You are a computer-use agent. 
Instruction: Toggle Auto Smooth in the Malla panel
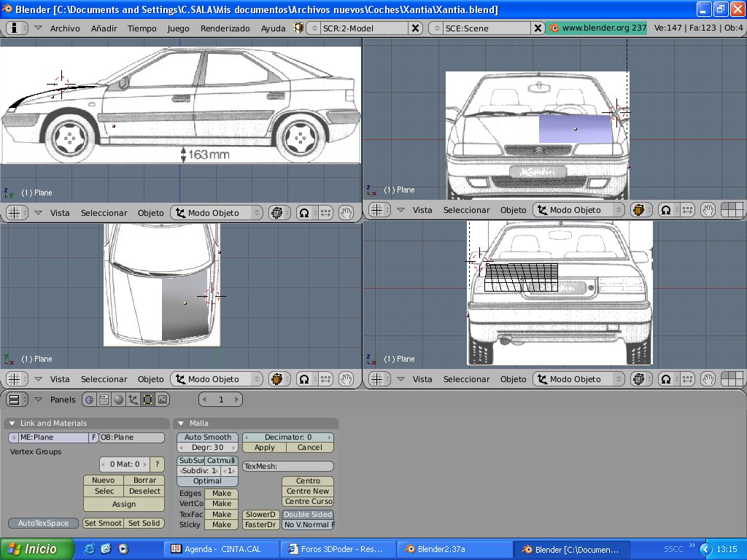pos(207,437)
